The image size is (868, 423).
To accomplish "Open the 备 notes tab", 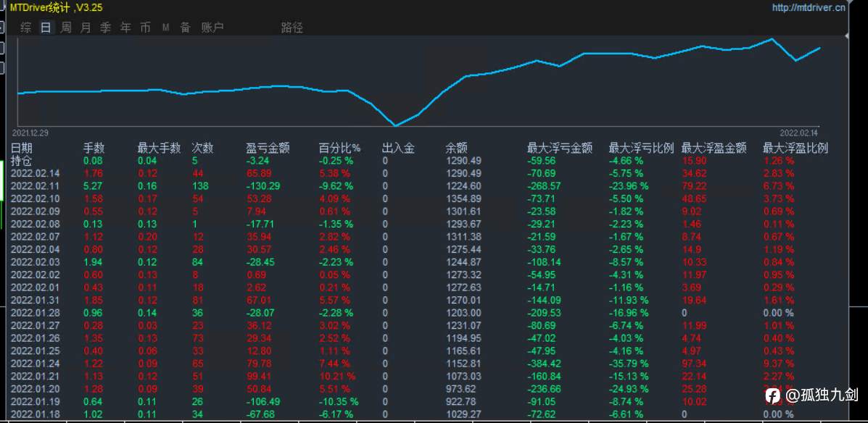I will pos(186,28).
